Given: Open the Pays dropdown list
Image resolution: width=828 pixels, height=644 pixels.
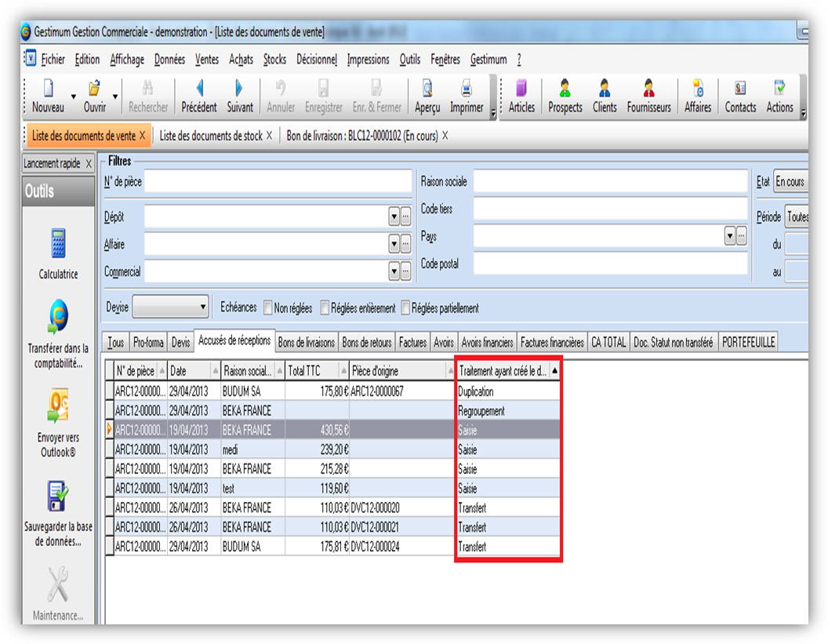Looking at the screenshot, I should point(730,236).
